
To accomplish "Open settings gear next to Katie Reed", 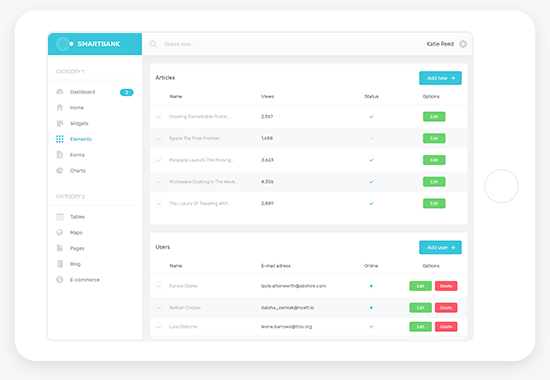I will coord(463,44).
